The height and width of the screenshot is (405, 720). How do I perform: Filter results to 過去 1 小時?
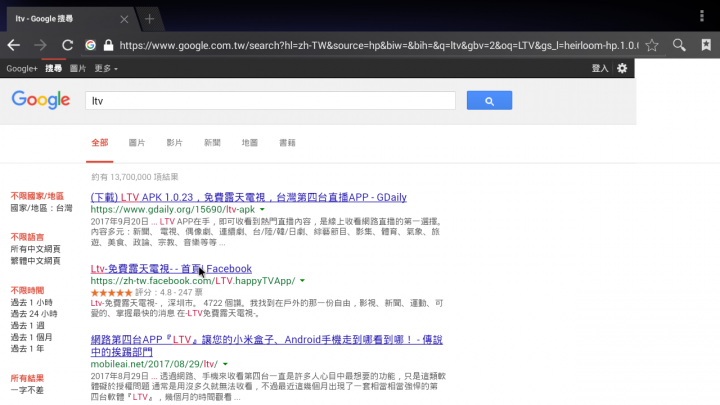tap(32, 302)
